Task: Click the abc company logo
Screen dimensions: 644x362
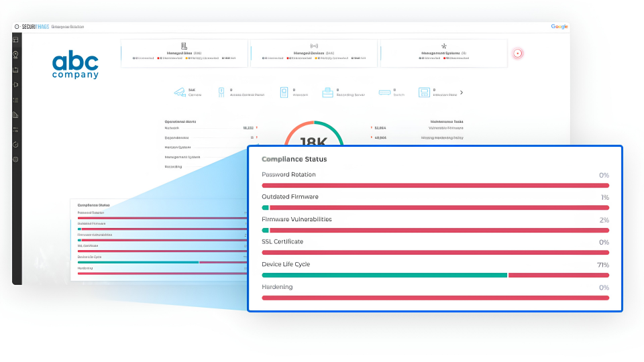Action: (x=76, y=64)
